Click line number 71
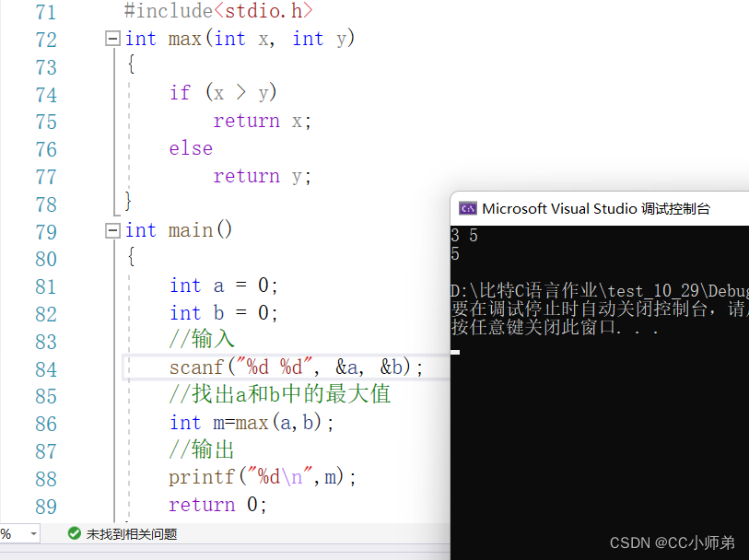 pos(46,12)
